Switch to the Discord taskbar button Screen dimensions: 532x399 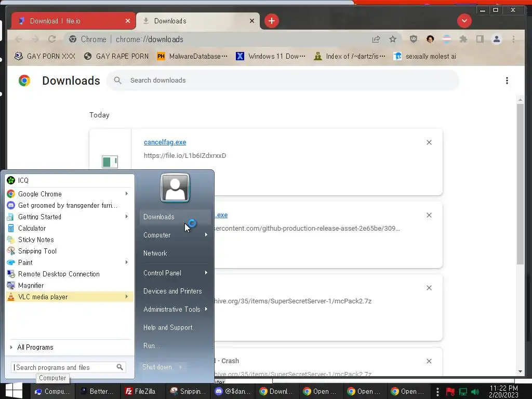point(233,391)
